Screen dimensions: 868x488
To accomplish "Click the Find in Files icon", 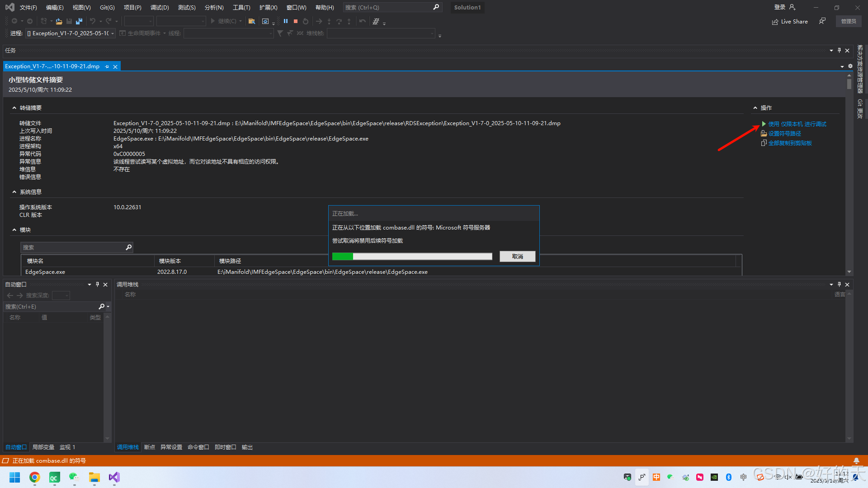I will [252, 21].
